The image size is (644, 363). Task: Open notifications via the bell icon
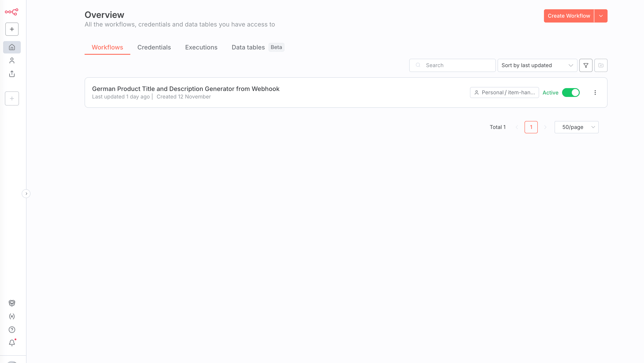(12, 343)
